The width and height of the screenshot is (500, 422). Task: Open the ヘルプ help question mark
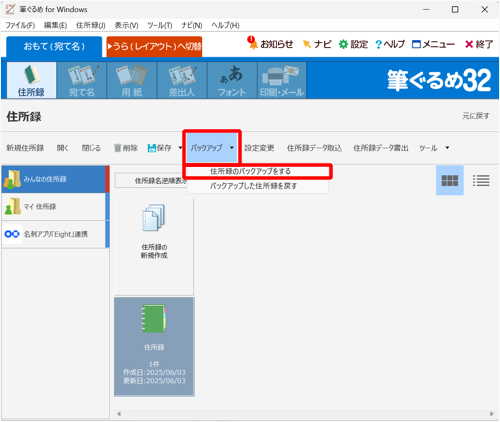[390, 44]
